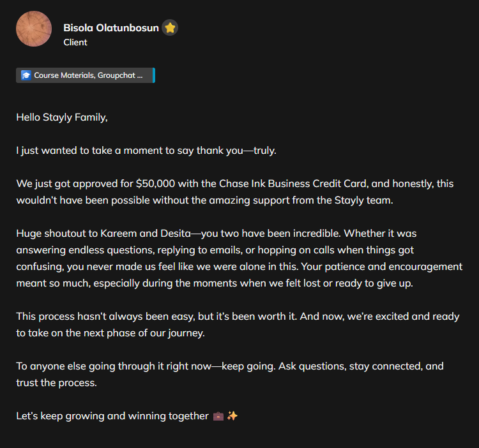Click the Chase Ink Business Credit Card text

click(x=293, y=184)
